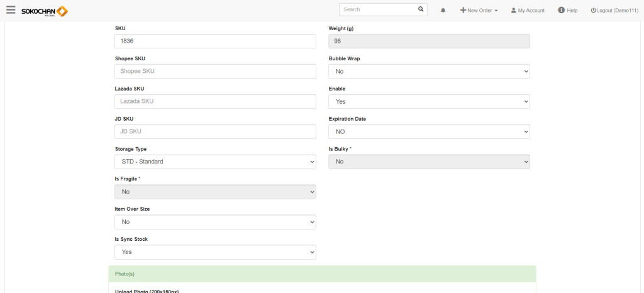The height and width of the screenshot is (293, 644).
Task: Open the Item Over Size dropdown
Action: (215, 222)
